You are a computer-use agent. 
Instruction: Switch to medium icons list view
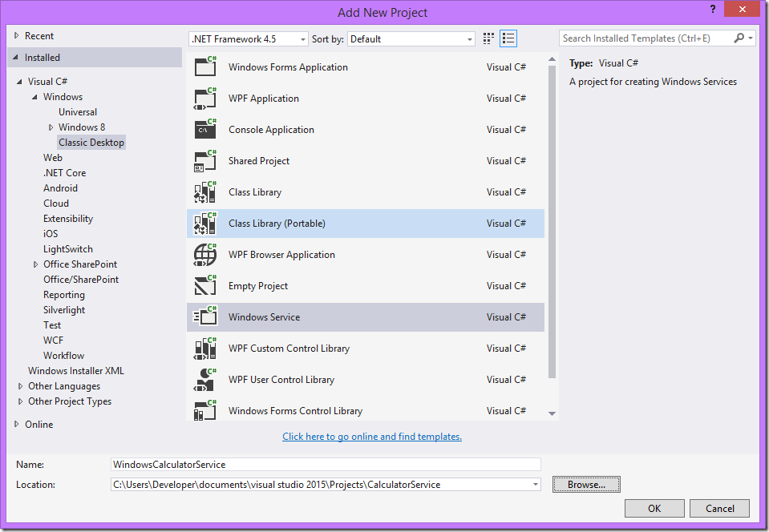508,38
